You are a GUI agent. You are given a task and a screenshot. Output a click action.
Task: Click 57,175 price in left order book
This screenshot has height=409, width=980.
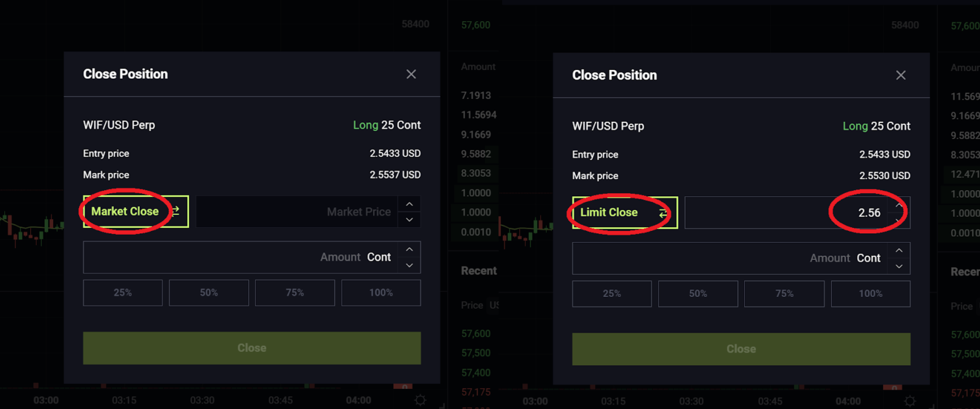click(x=476, y=392)
